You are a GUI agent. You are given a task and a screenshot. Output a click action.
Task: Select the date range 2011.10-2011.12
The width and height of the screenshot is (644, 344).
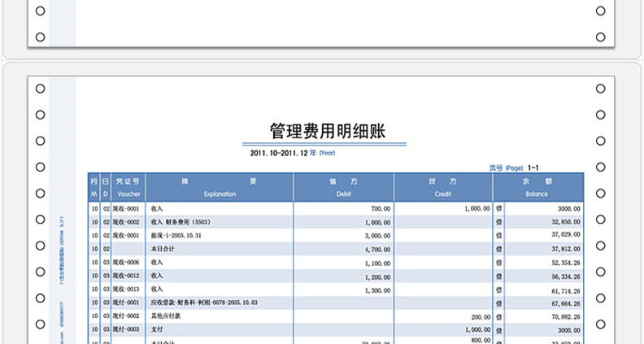click(279, 153)
